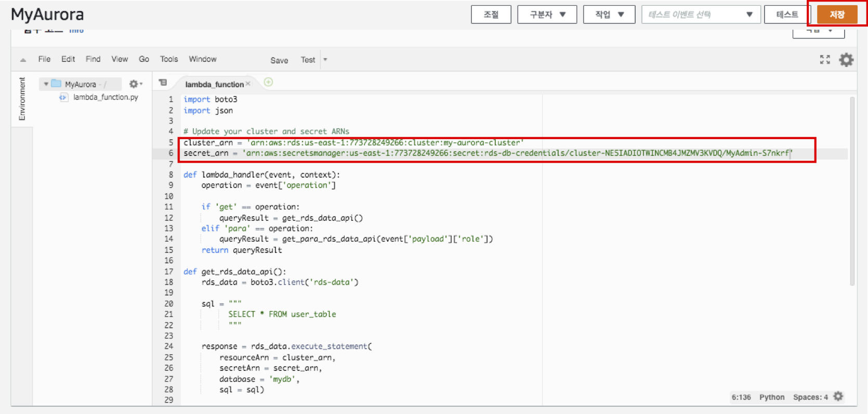Click the orange 저장 button
This screenshot has width=868, height=414.
point(836,15)
